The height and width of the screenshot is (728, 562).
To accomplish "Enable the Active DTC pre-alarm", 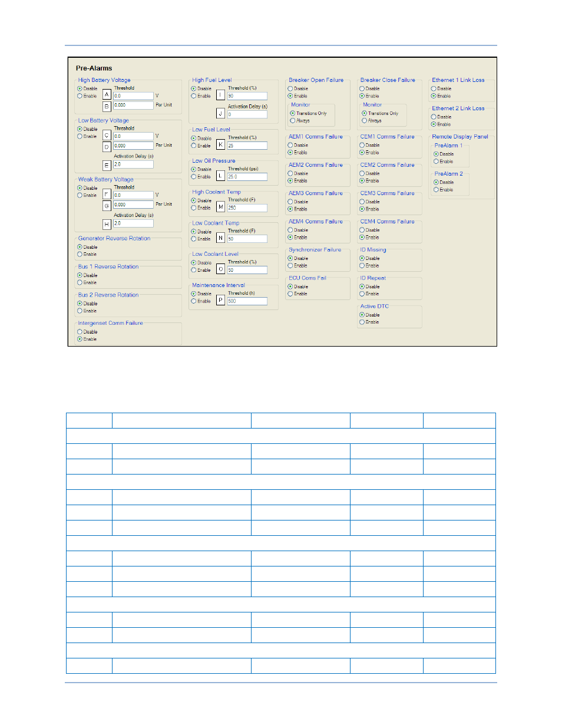I will [362, 322].
